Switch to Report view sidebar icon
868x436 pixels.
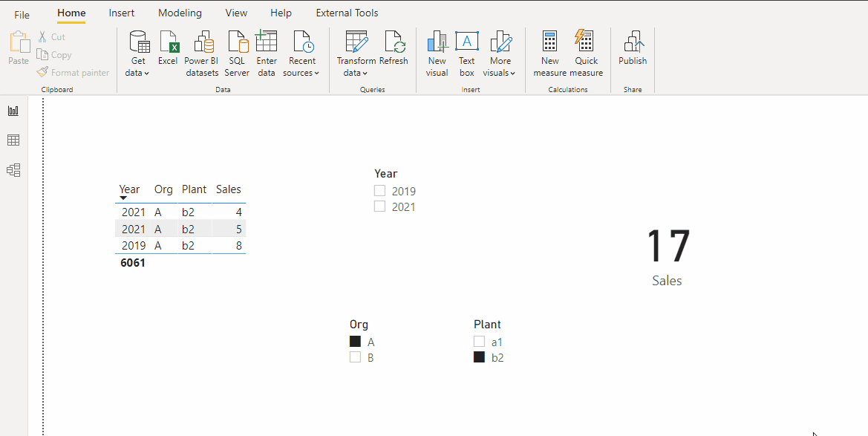coord(13,111)
